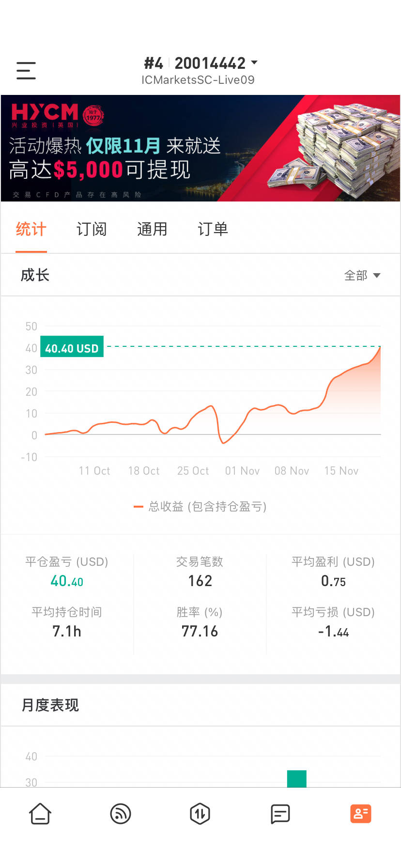401x868 pixels.
Task: Tap the 01 Nov axis label
Action: [x=243, y=471]
